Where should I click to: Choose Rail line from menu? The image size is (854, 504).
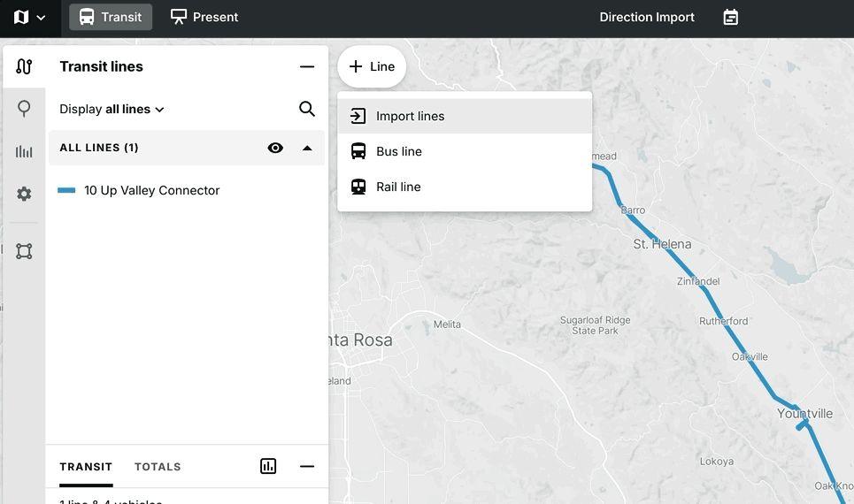465,187
